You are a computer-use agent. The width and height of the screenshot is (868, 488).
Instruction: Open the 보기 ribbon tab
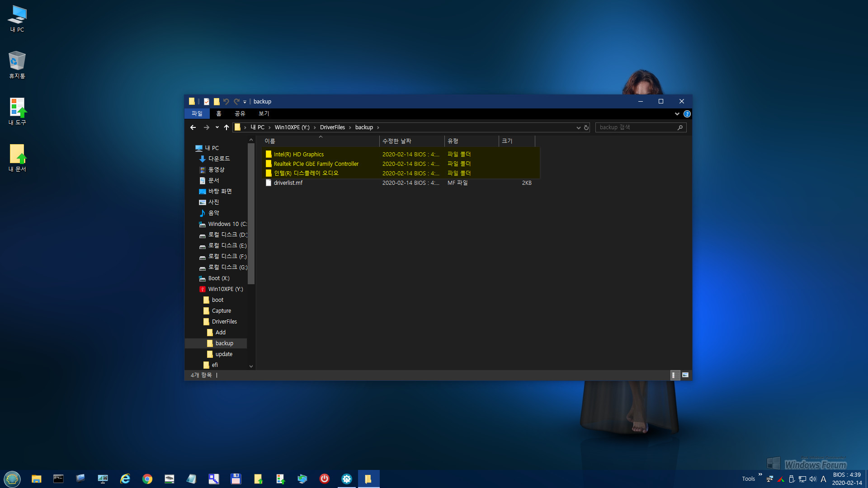[x=264, y=113]
